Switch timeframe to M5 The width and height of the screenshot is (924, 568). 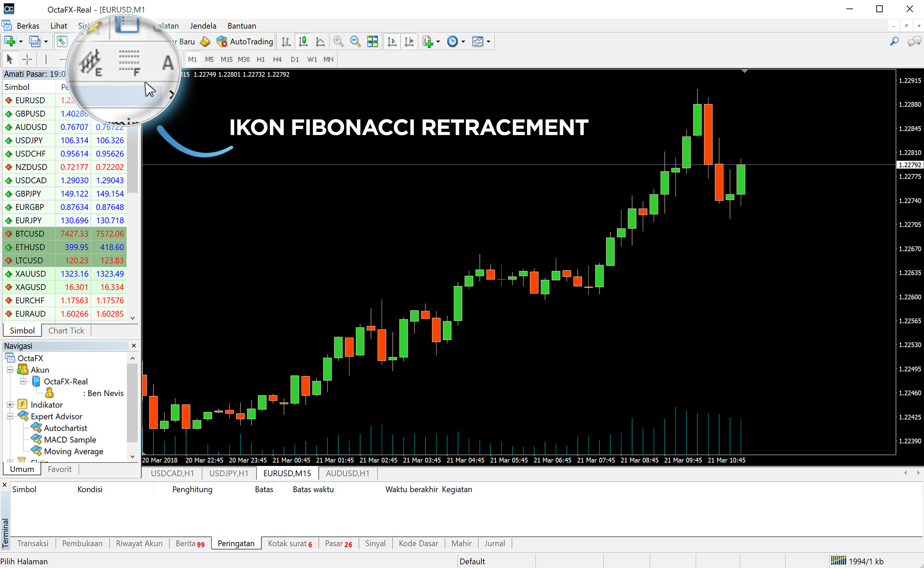point(209,59)
